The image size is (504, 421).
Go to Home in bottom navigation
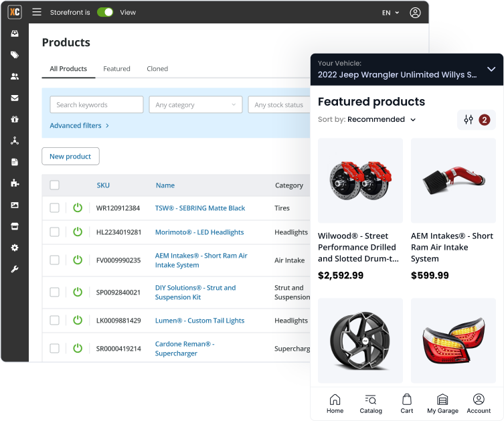point(335,404)
